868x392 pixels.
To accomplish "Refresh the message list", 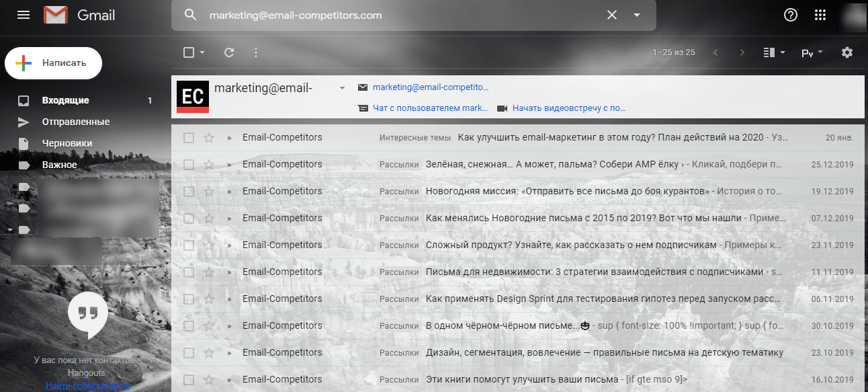I will pyautogui.click(x=229, y=52).
